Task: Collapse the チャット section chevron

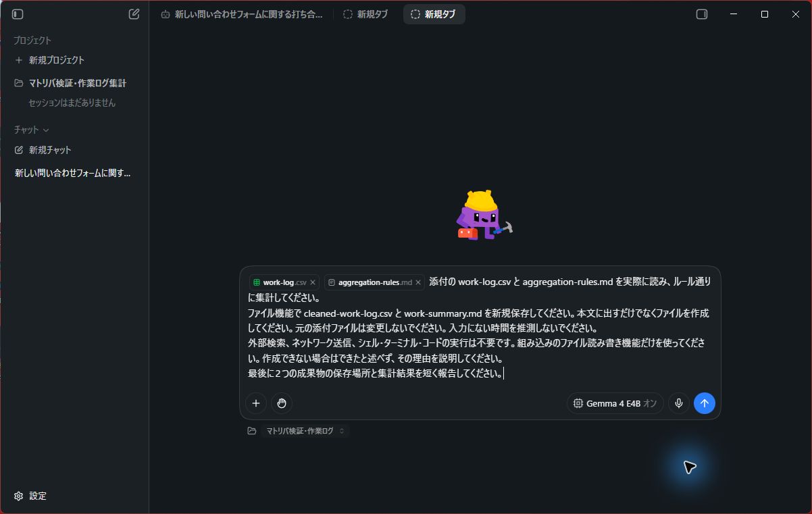Action: click(x=46, y=130)
